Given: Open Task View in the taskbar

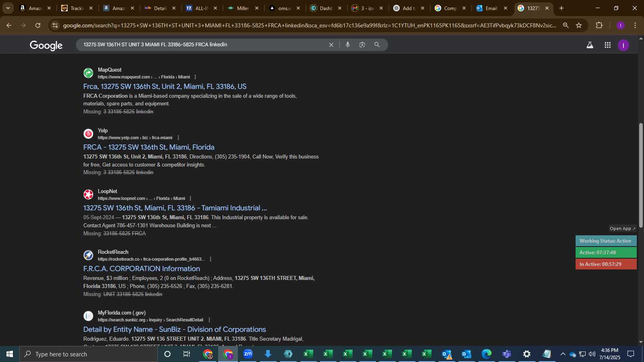Looking at the screenshot, I should (187, 354).
